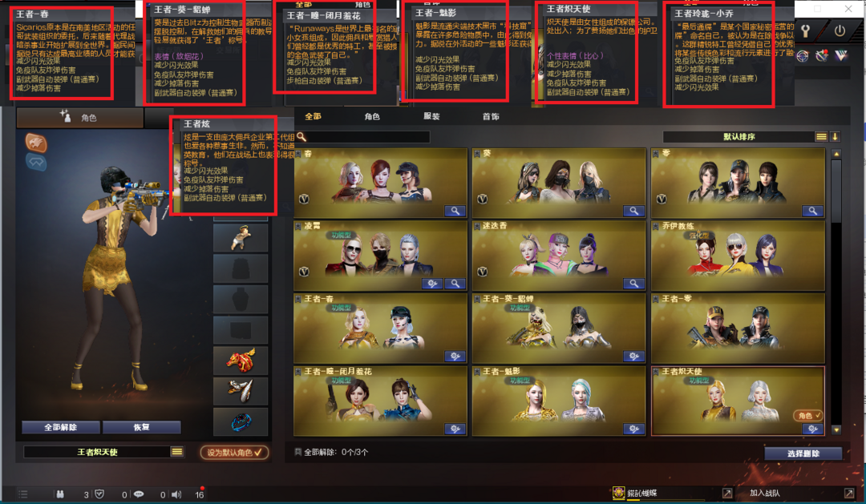
Task: Click the chat bubble icon in status bar
Action: pyautogui.click(x=140, y=494)
